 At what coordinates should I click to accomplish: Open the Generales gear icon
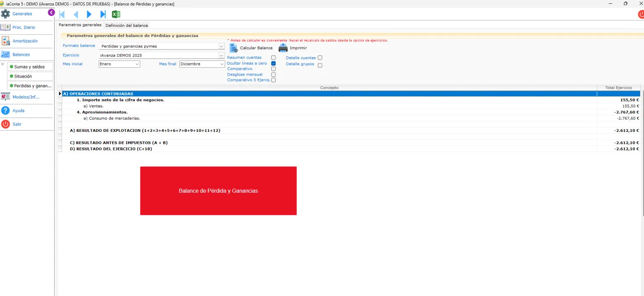point(5,14)
